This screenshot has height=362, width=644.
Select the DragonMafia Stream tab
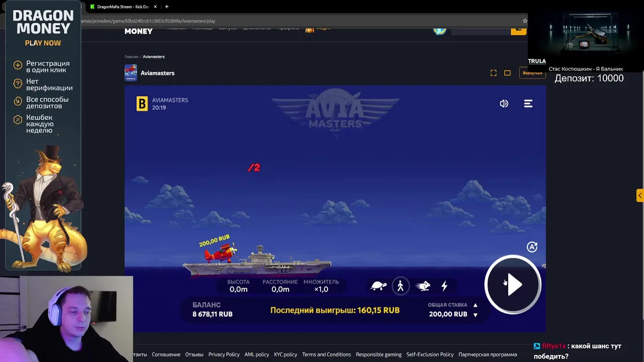pos(122,7)
